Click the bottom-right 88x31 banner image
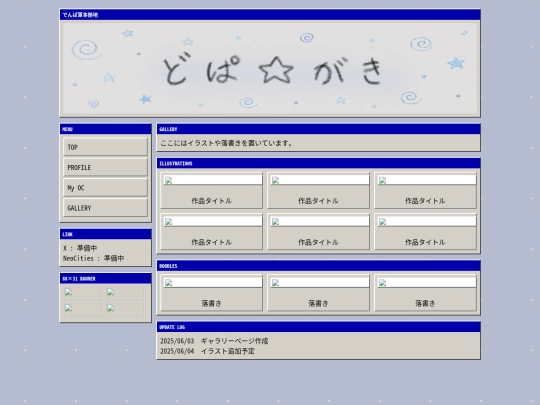The image size is (540, 405). tap(125, 310)
